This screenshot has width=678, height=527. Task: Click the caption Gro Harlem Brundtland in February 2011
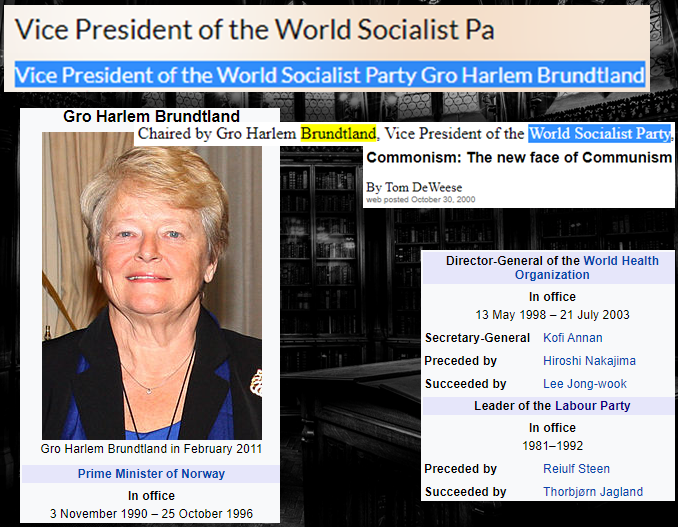click(x=151, y=449)
